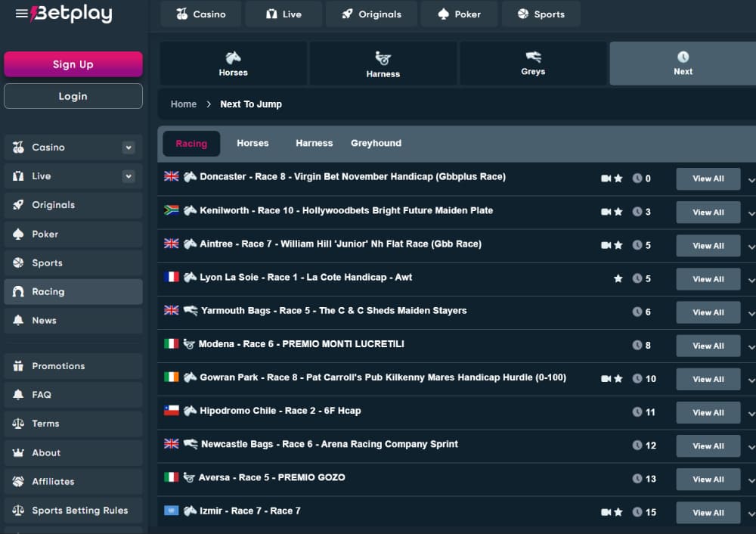Go to Home in the breadcrumb

point(184,104)
